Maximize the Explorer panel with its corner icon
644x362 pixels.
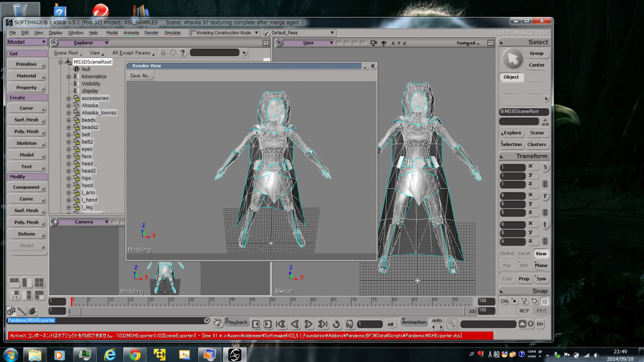266,43
